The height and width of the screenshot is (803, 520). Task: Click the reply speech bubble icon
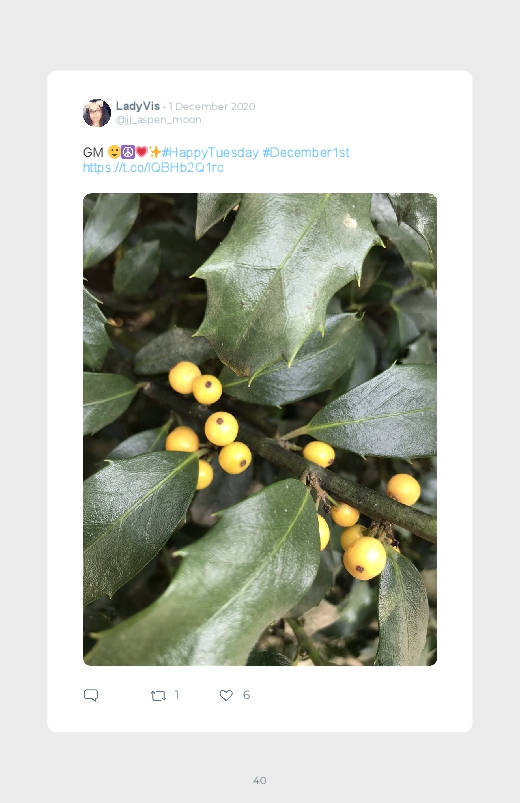(x=91, y=695)
